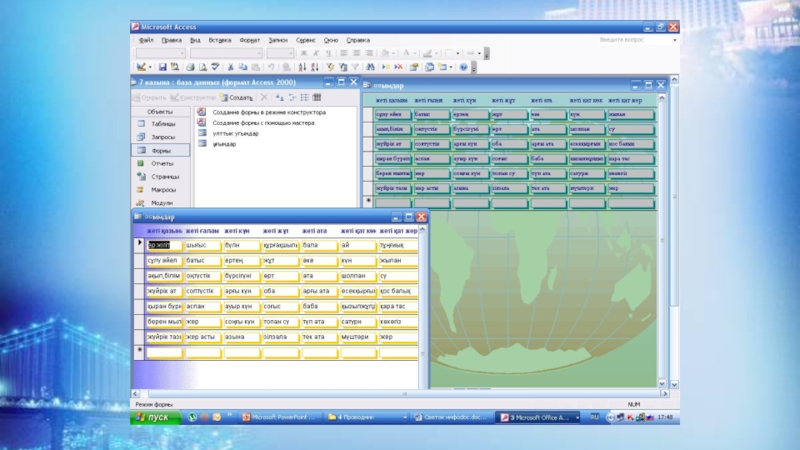
Task: Sort records descending with the Z-A icon
Action: click(x=315, y=67)
